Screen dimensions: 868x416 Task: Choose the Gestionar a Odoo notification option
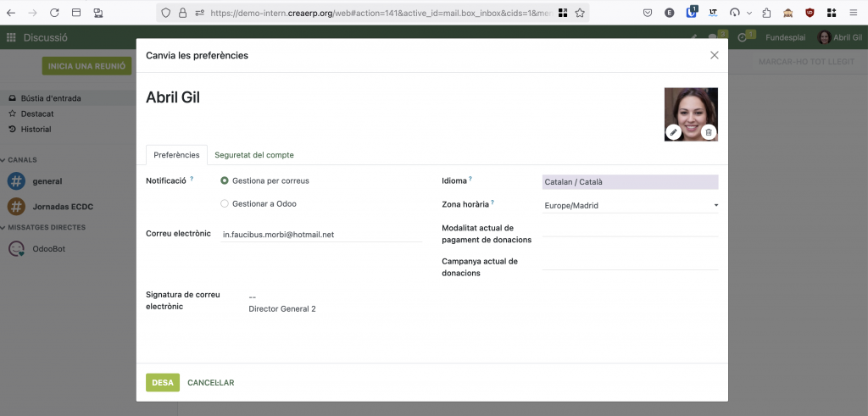(x=225, y=203)
